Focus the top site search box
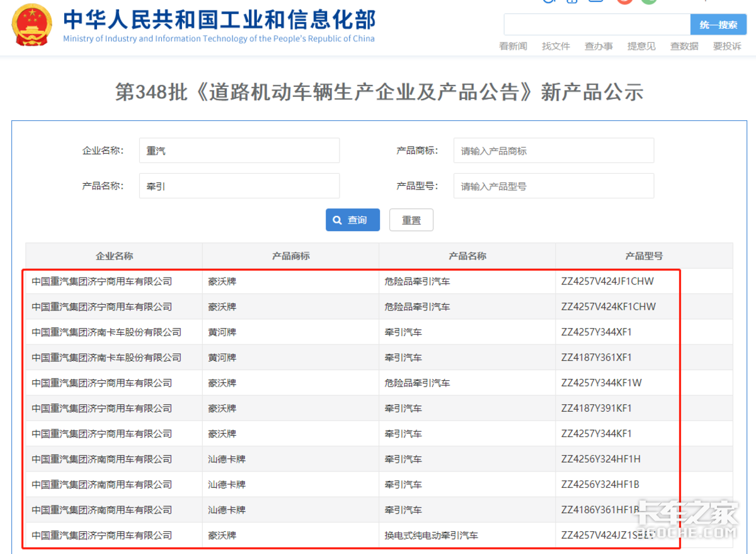 (x=597, y=25)
